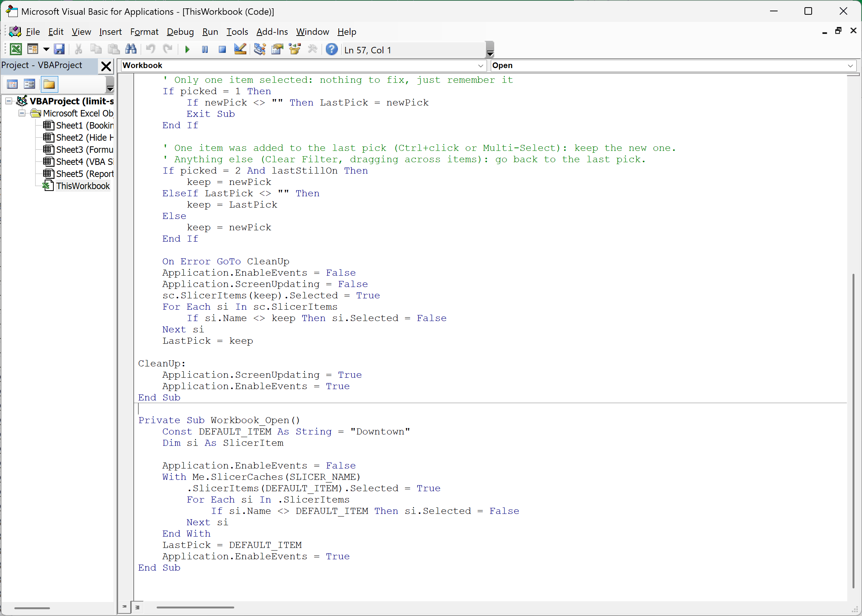The height and width of the screenshot is (616, 862).
Task: Open the Properties Window toolbar icon
Action: coord(277,49)
